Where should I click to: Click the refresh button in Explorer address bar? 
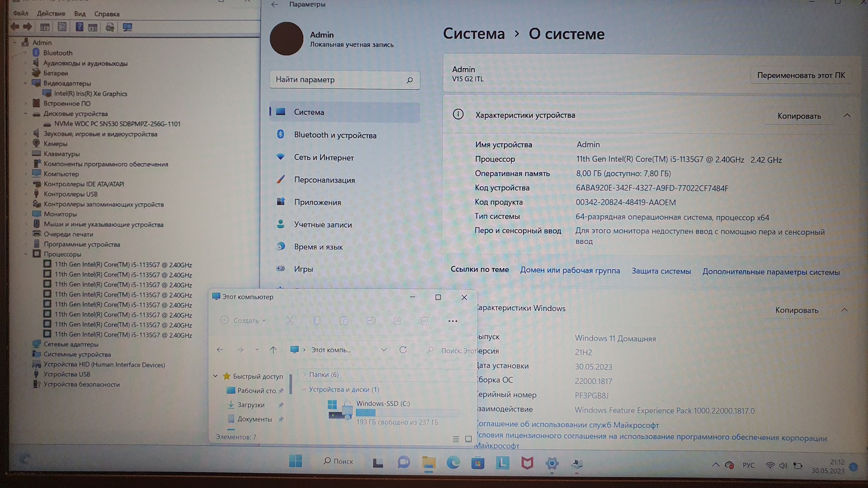(403, 350)
